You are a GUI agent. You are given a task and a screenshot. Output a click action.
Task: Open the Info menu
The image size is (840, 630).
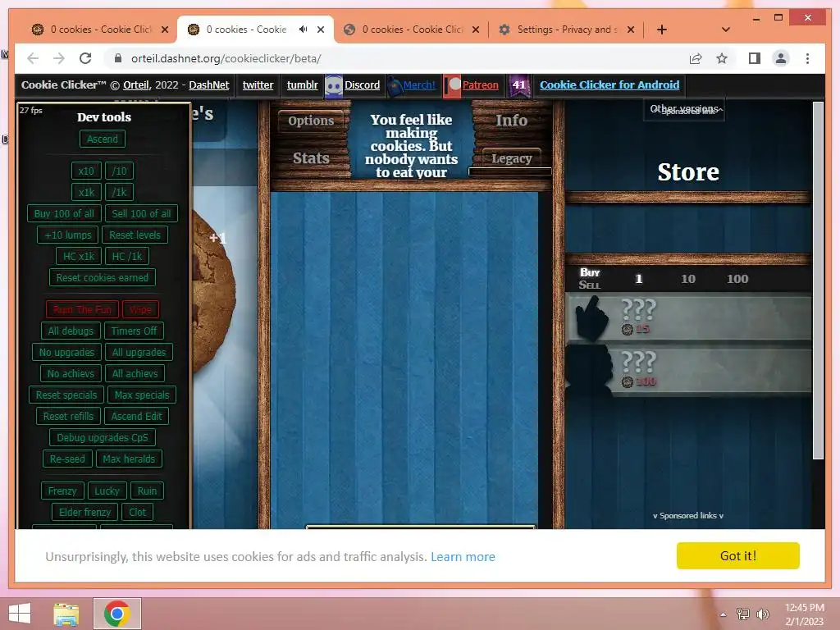point(512,121)
